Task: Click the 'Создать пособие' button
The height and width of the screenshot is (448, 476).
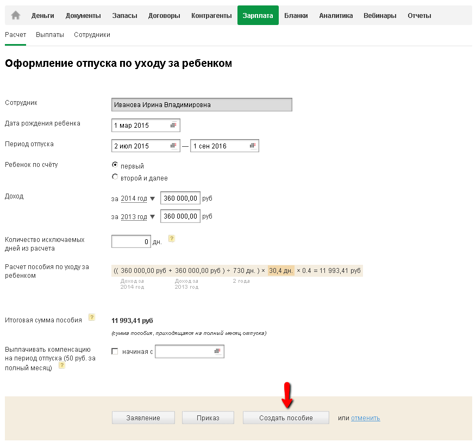Action: 286,418
